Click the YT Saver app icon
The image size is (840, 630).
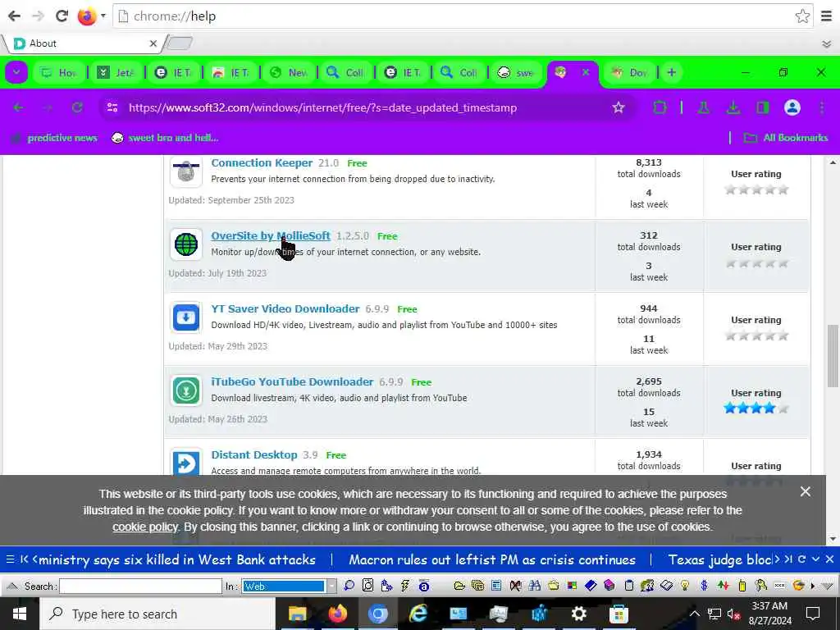click(186, 317)
